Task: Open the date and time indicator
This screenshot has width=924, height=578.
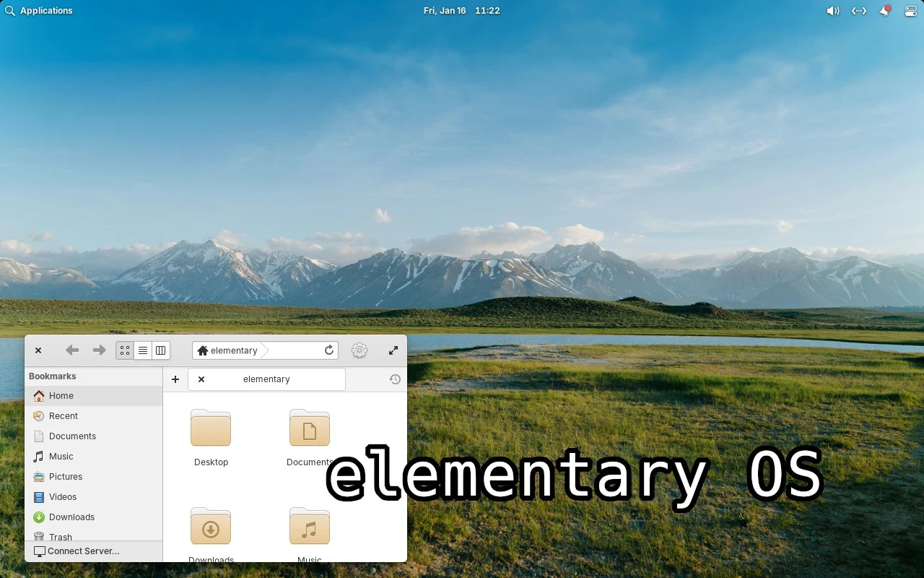Action: tap(461, 11)
